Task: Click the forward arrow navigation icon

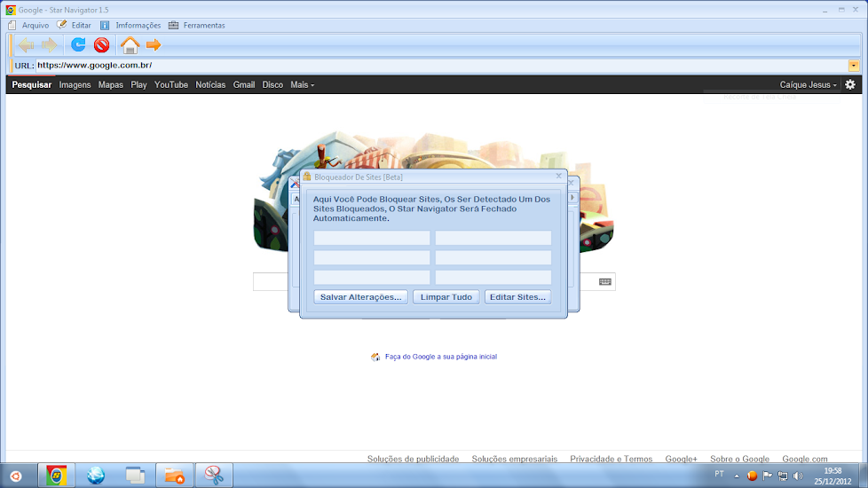Action: 50,45
